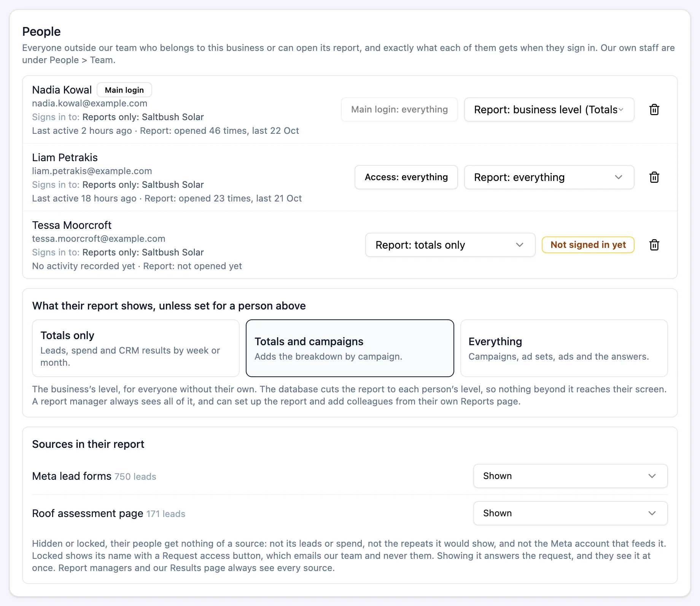
Task: Click trash icon for Tessa Moorcroft
Action: (x=654, y=245)
